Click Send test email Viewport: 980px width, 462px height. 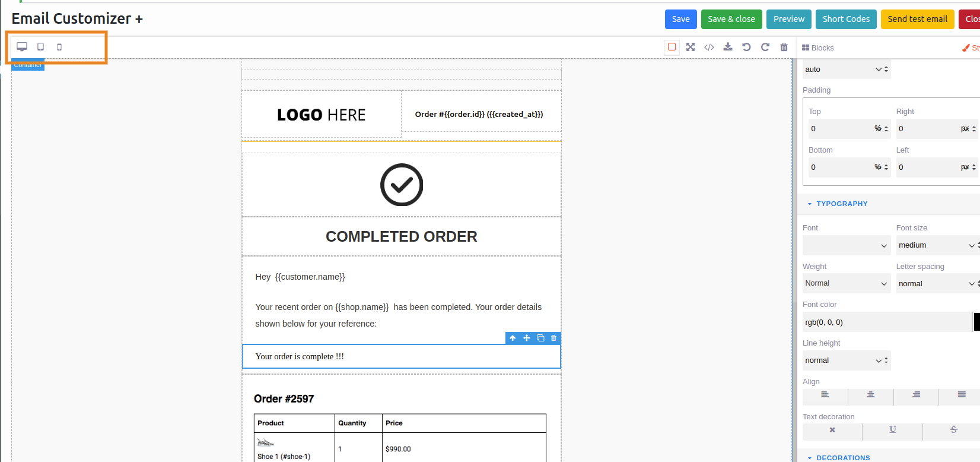[918, 19]
